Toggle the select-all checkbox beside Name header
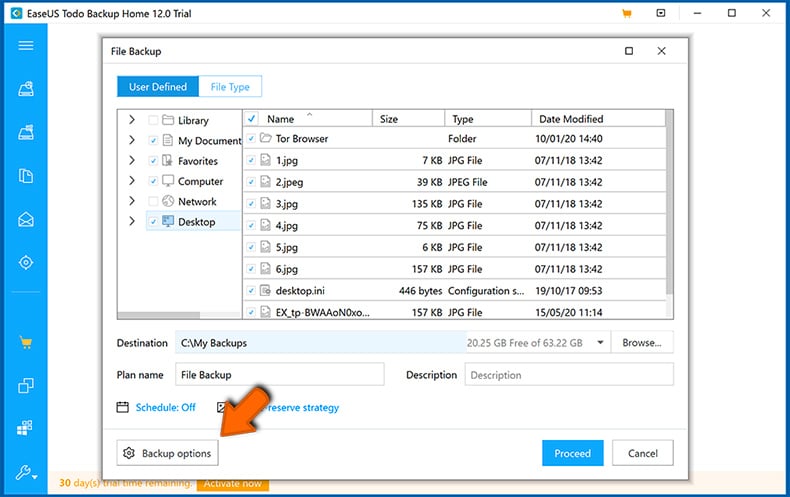Viewport: 790px width, 497px height. (x=251, y=118)
